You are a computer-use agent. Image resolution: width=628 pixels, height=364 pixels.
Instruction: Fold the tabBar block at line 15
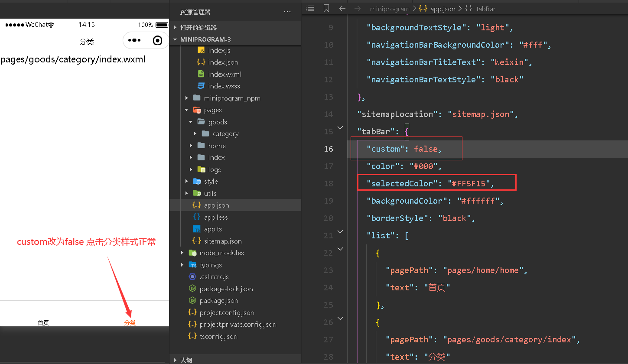click(340, 128)
